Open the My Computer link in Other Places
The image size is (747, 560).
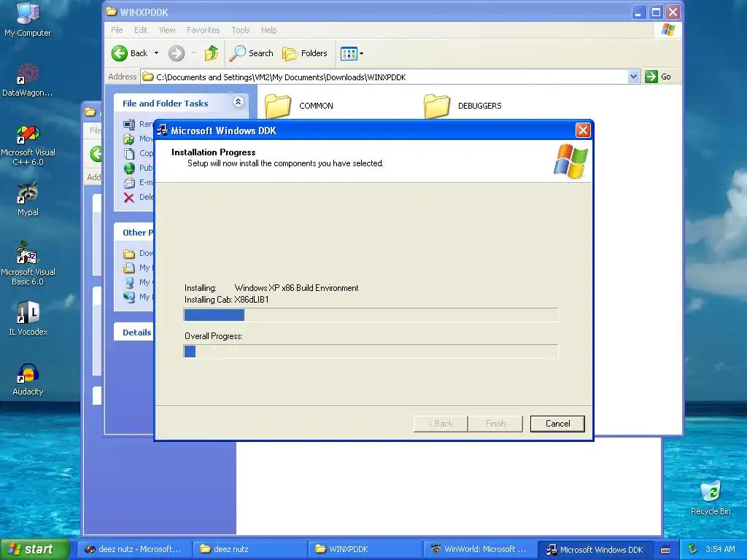[x=137, y=282]
